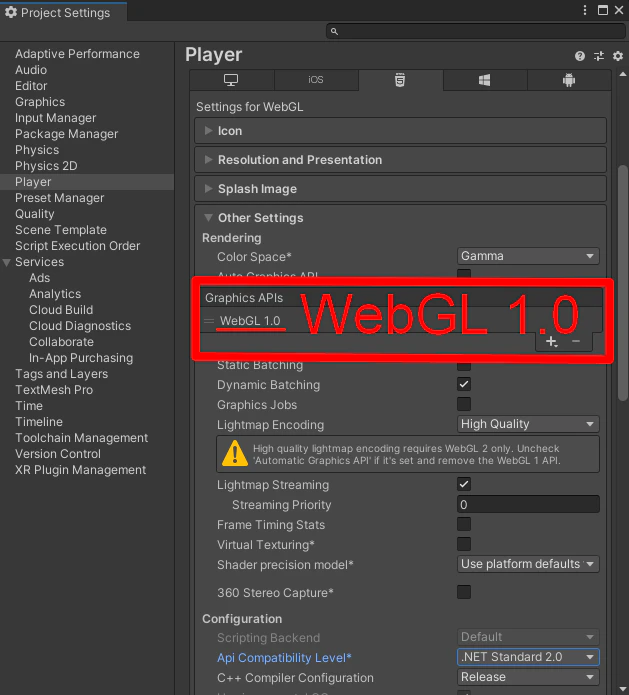The width and height of the screenshot is (629, 695).
Task: Open the Color Space dropdown
Action: click(x=528, y=256)
